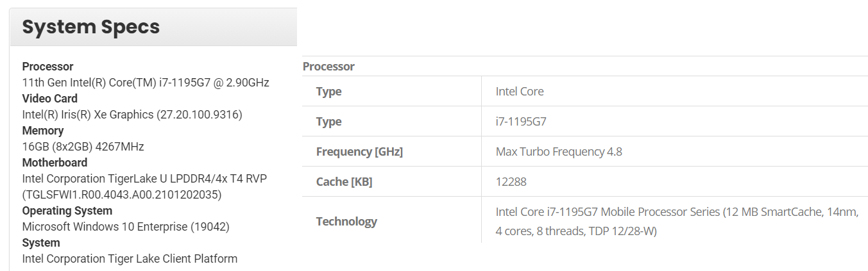Click the Processor table section header
This screenshot has width=868, height=271.
pos(328,67)
